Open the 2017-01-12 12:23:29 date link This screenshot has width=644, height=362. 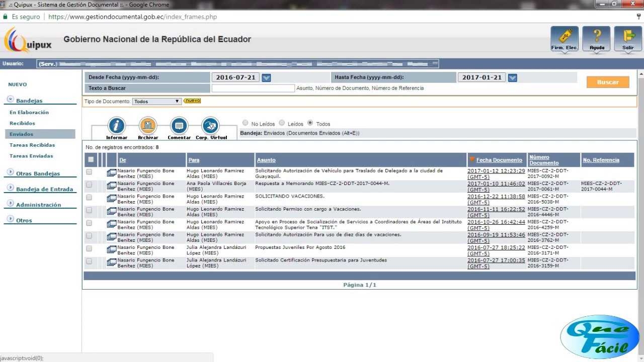coord(496,174)
